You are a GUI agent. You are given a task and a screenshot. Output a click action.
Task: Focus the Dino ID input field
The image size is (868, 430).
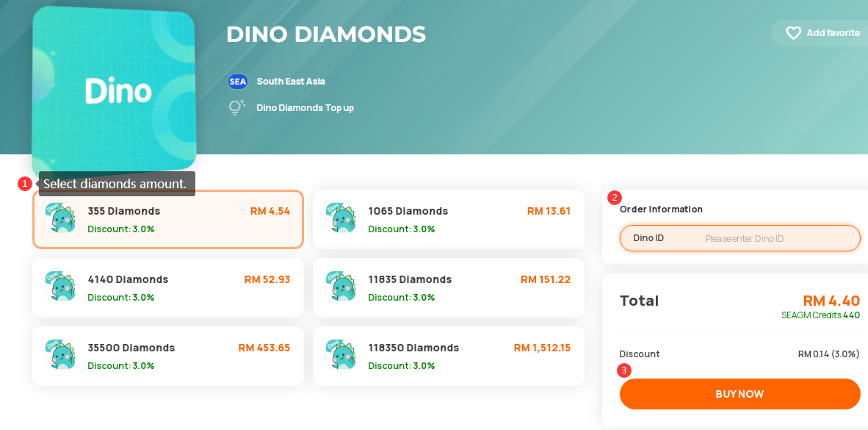pos(739,238)
